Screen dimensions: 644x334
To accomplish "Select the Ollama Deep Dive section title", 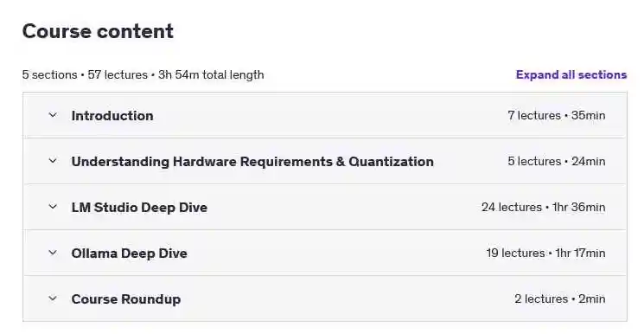I will pos(129,253).
